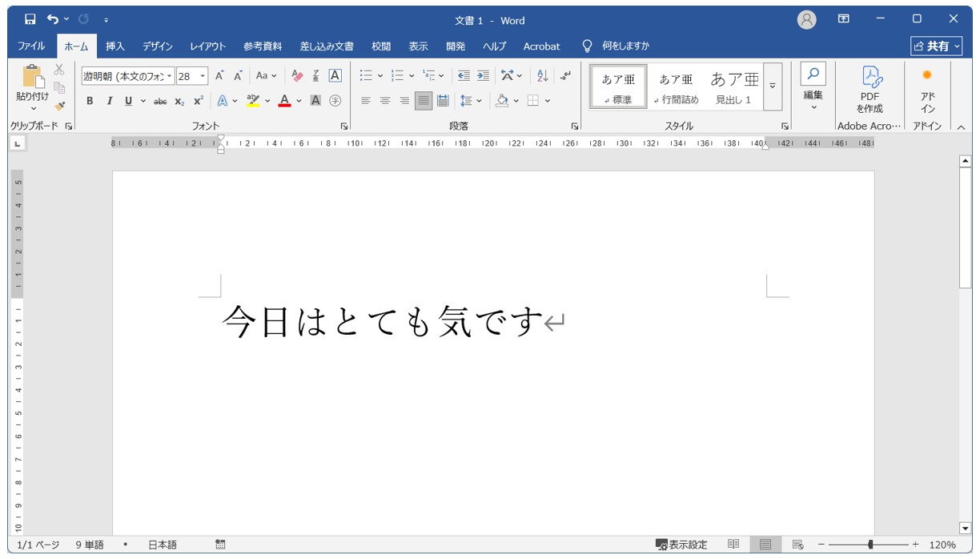Switch to the 差し込み文書 tab
The width and height of the screenshot is (980, 559).
click(x=327, y=46)
